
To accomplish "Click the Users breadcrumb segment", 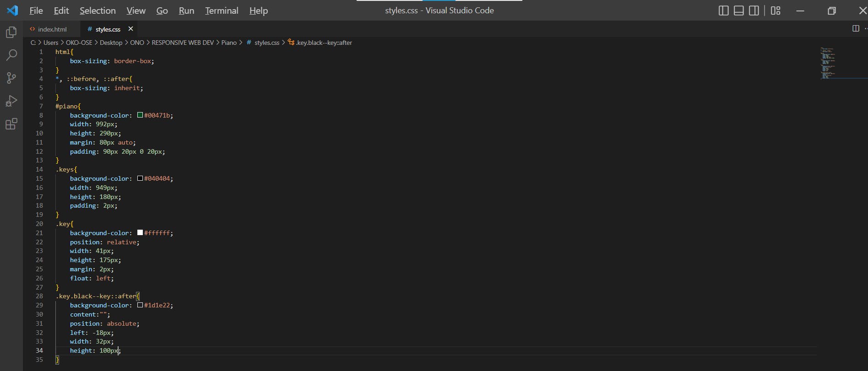I will [51, 43].
